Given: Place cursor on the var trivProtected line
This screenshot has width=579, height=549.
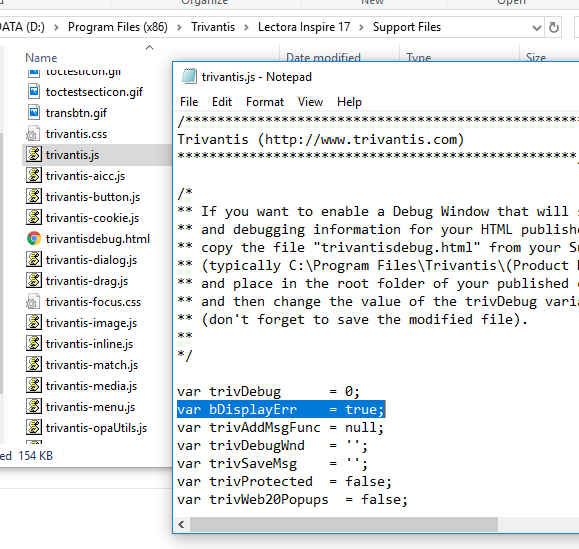Looking at the screenshot, I should pyautogui.click(x=284, y=481).
